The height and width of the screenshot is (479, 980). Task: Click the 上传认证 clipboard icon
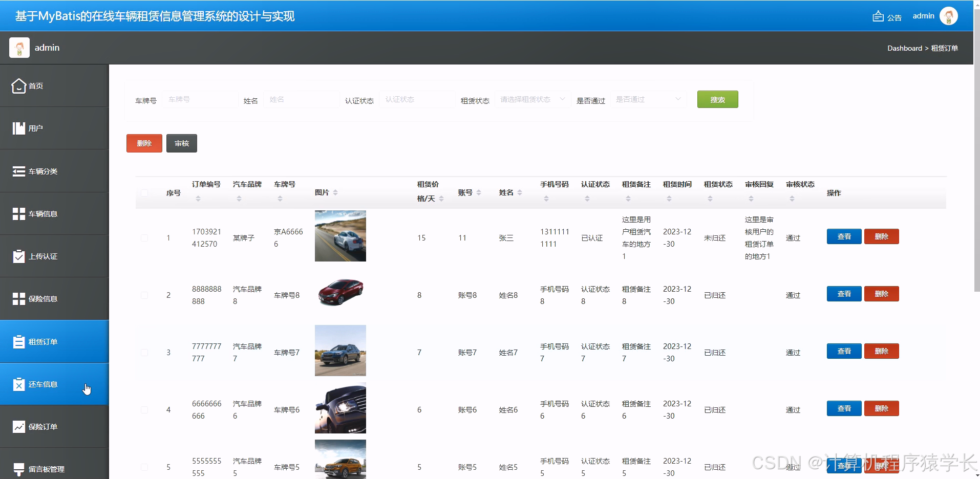19,256
